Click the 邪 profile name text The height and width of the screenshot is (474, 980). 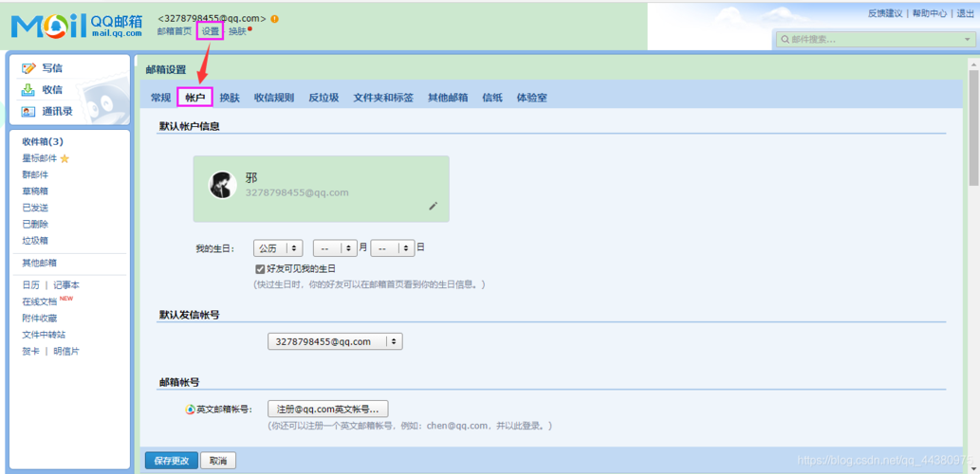[x=251, y=178]
